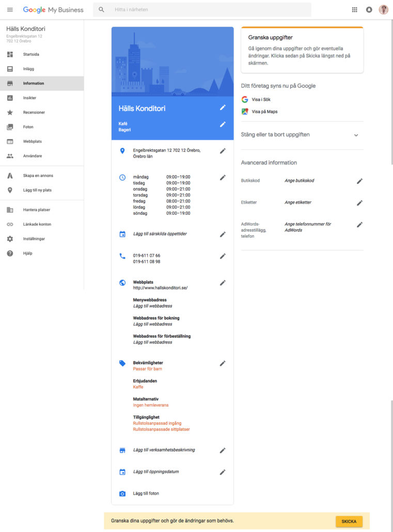
Task: Focus the 'Hitta i närheten' search field
Action: pos(202,9)
